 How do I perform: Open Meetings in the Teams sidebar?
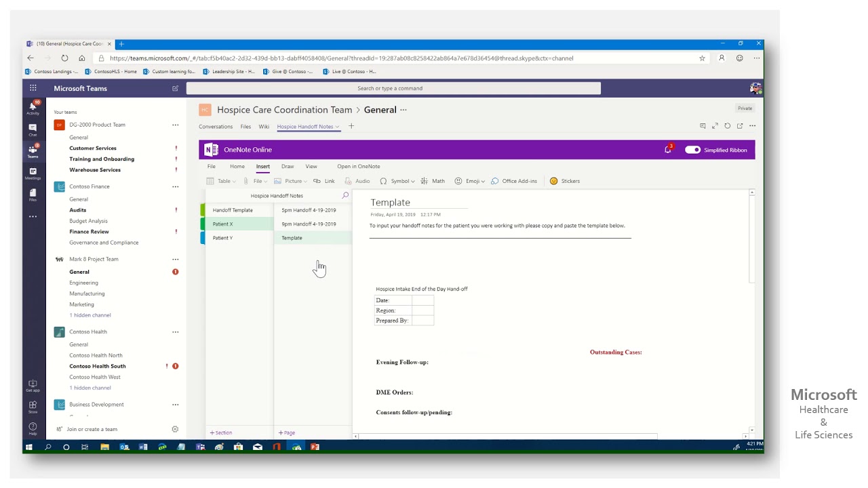point(33,173)
